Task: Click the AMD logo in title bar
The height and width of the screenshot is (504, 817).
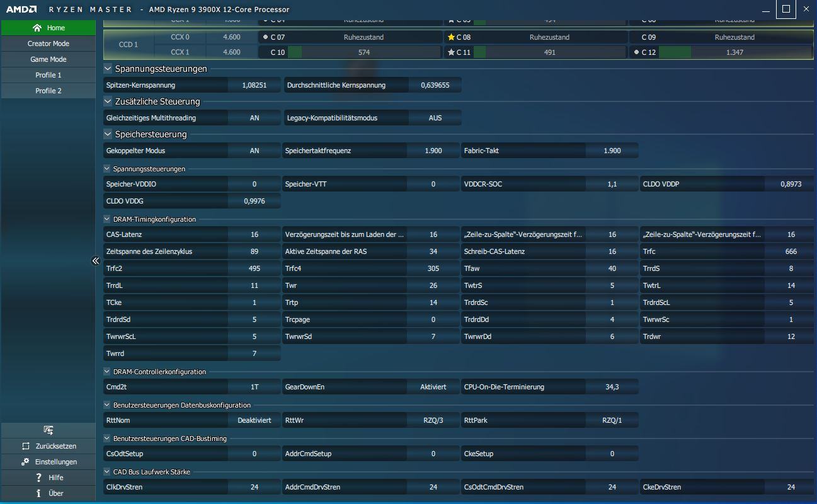Action: 21,9
